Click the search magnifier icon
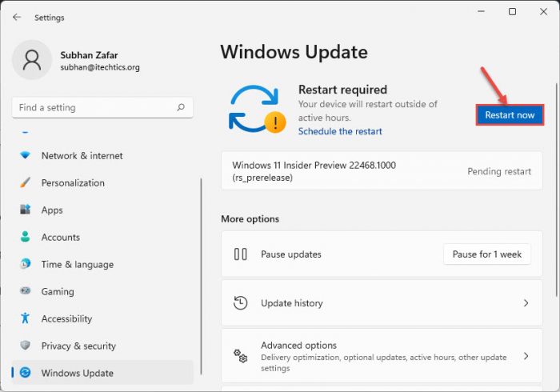This screenshot has width=560, height=392. click(x=181, y=107)
